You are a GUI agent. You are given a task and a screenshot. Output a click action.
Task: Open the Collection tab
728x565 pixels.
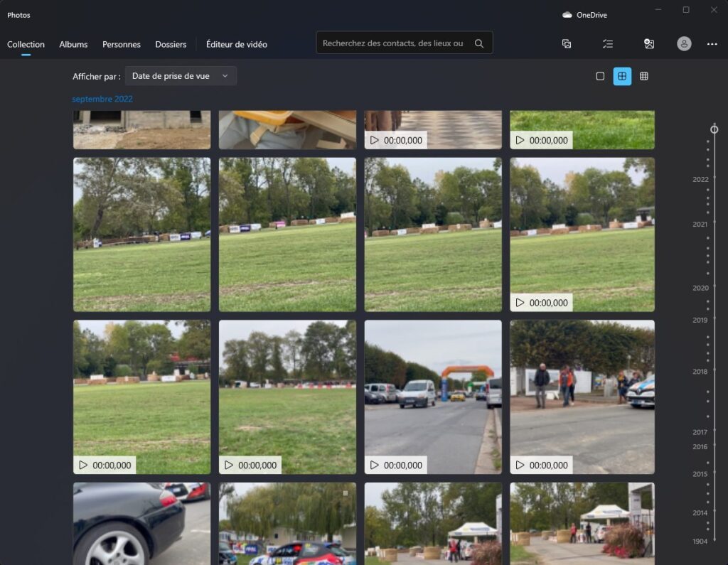click(26, 44)
